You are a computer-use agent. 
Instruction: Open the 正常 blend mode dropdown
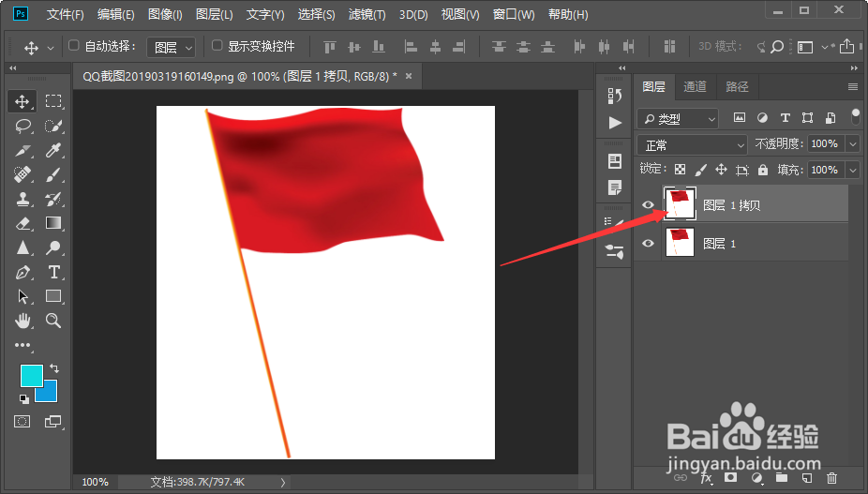coord(692,145)
